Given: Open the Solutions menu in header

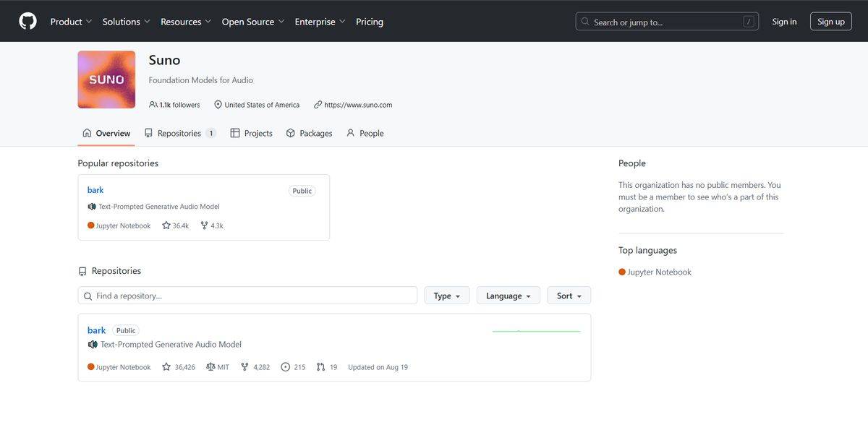Looking at the screenshot, I should click(126, 22).
